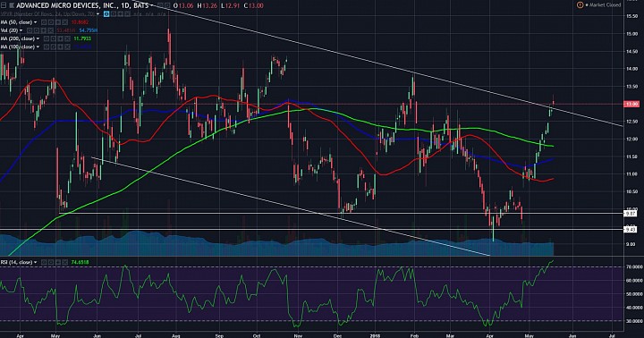644x338 pixels.
Task: Click the 15.50 price axis label
Action: click(631, 16)
